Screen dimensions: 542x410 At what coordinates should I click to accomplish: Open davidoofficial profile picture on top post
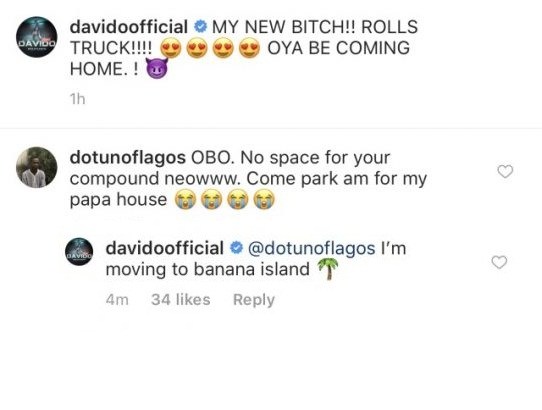click(x=37, y=37)
